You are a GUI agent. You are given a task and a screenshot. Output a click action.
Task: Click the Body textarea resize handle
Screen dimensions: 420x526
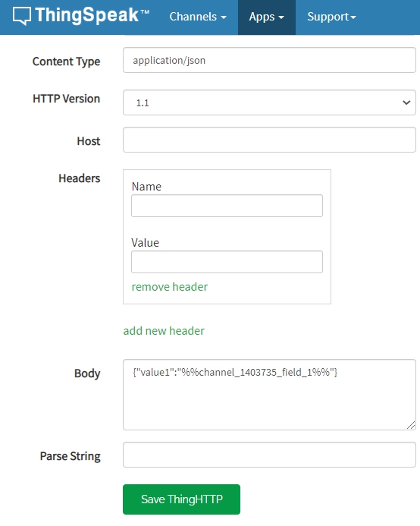tap(411, 425)
